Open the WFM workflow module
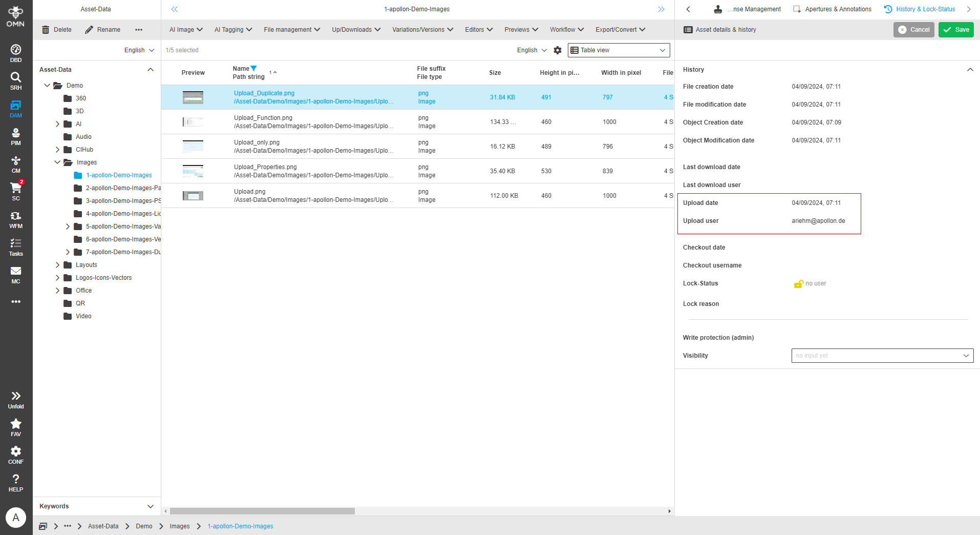The image size is (980, 535). (16, 219)
